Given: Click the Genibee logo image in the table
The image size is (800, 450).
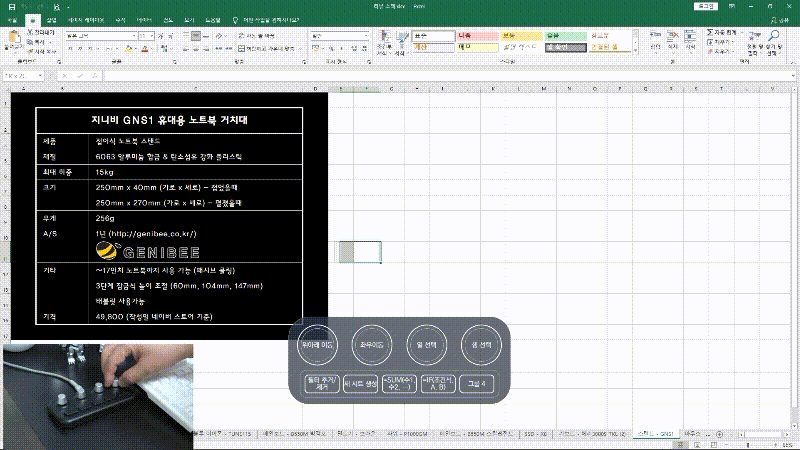Looking at the screenshot, I should coord(147,251).
